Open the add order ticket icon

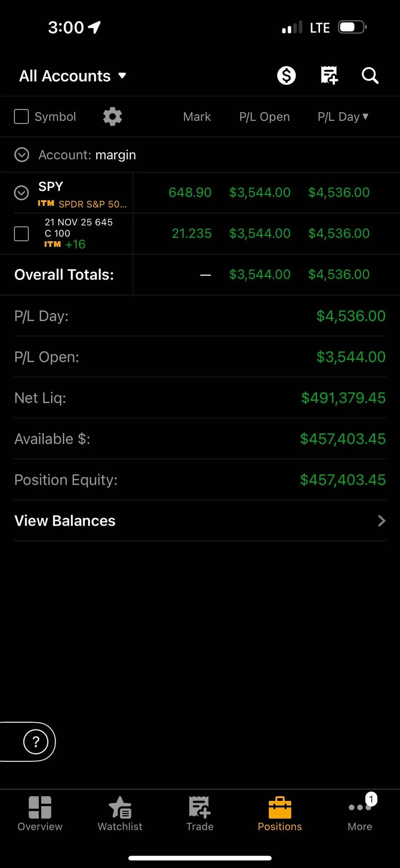329,75
